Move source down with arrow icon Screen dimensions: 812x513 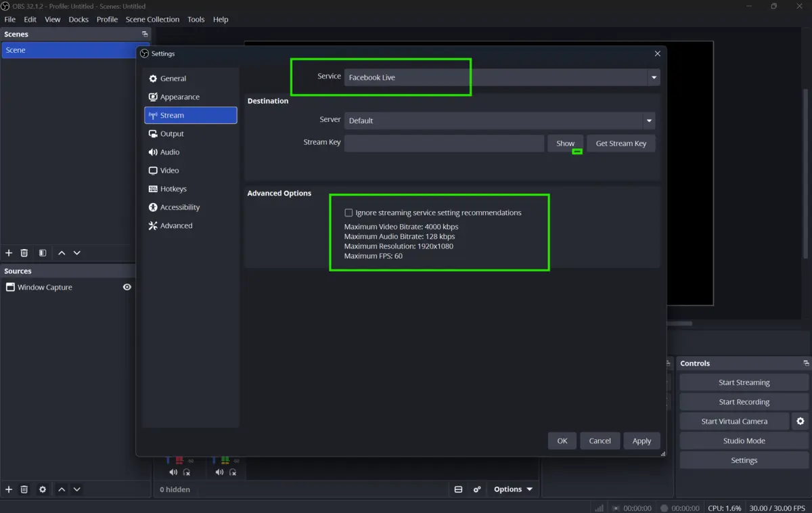[x=77, y=489]
